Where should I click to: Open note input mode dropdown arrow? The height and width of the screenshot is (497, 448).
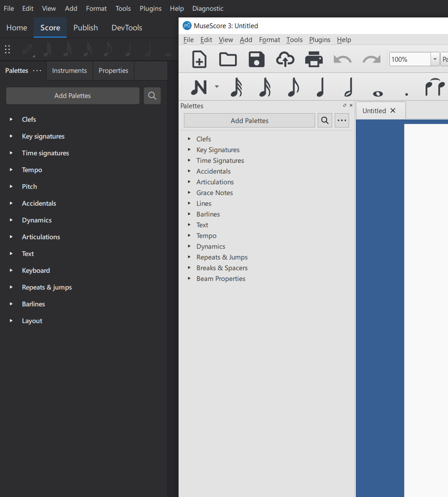pyautogui.click(x=217, y=86)
